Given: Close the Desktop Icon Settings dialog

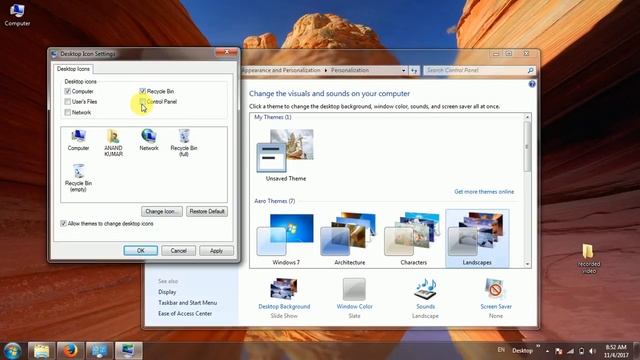Looking at the screenshot, I should point(227,52).
